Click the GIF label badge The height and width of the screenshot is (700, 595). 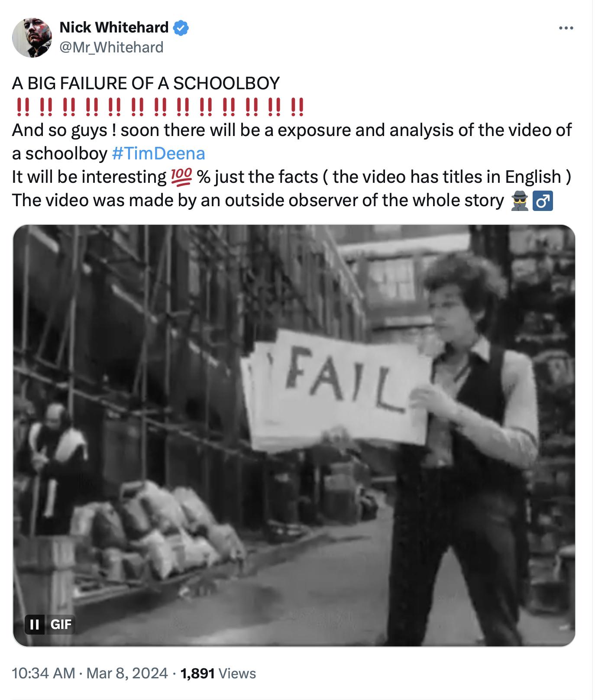(60, 624)
